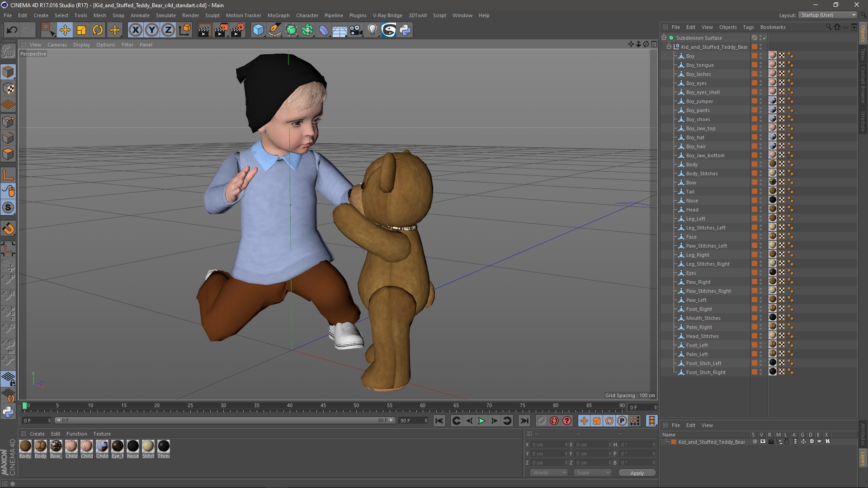Add a Floor environment object
Image resolution: width=868 pixels, height=488 pixels.
pyautogui.click(x=340, y=30)
